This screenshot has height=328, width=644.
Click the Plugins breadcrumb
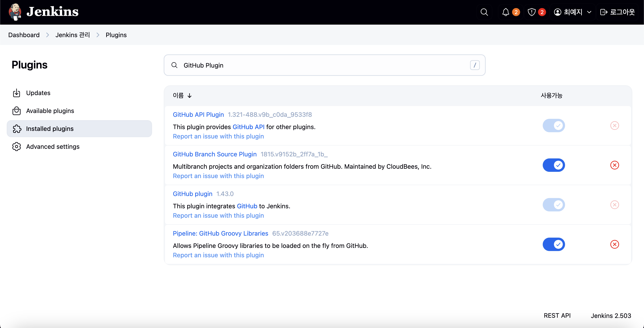[116, 35]
